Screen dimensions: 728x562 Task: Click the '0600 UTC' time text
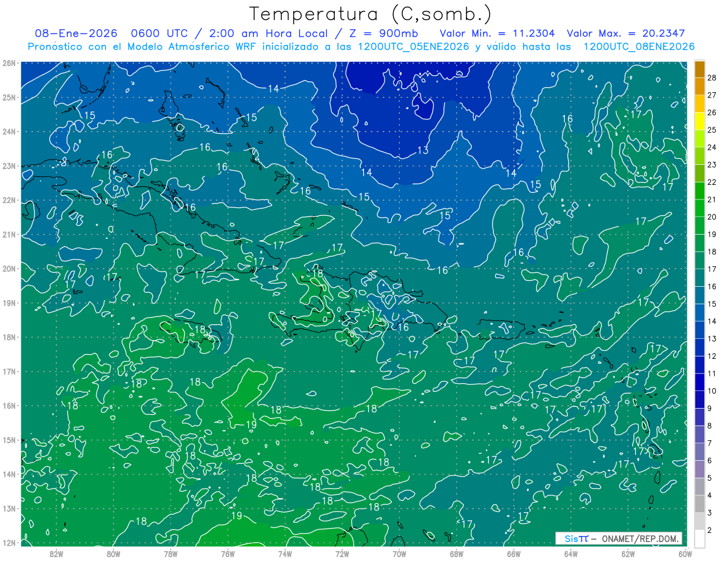(x=161, y=33)
